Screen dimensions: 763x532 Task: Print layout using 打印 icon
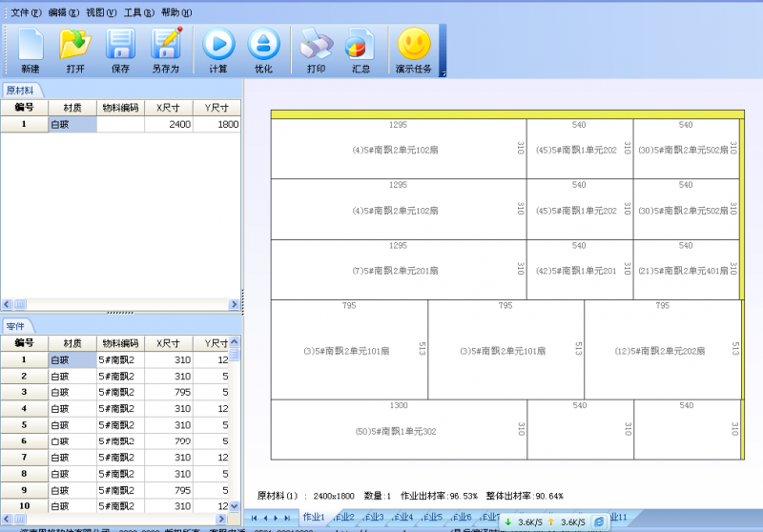pyautogui.click(x=317, y=50)
